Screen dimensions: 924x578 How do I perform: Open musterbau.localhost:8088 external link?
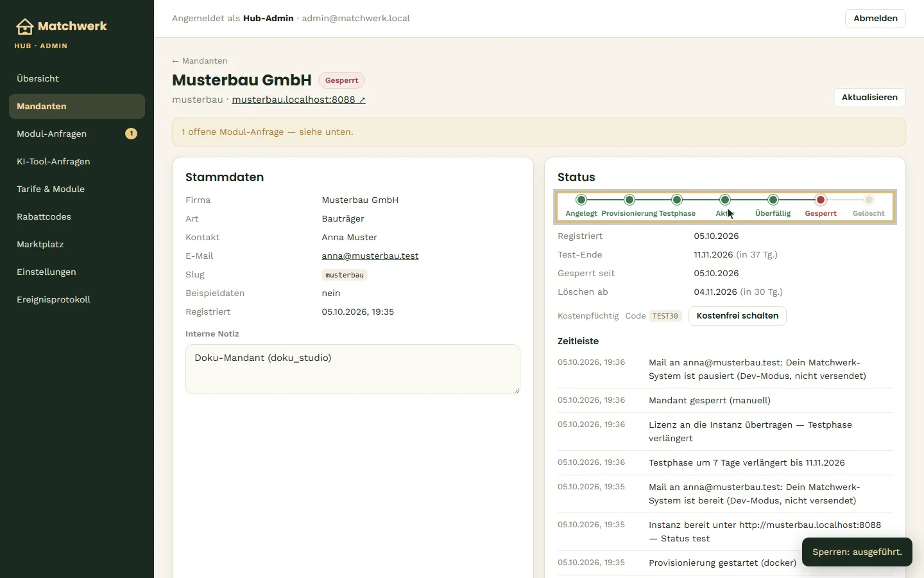coord(298,100)
